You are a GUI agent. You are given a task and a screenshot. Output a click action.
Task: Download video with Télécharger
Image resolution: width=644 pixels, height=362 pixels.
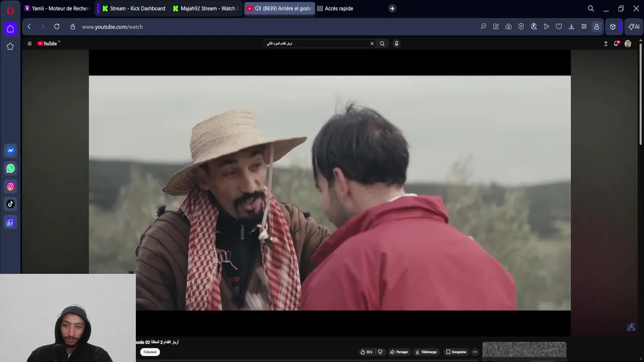point(426,352)
